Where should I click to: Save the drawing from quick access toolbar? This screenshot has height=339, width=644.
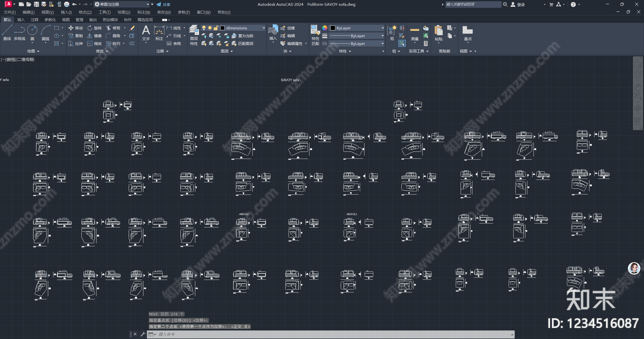pos(36,4)
